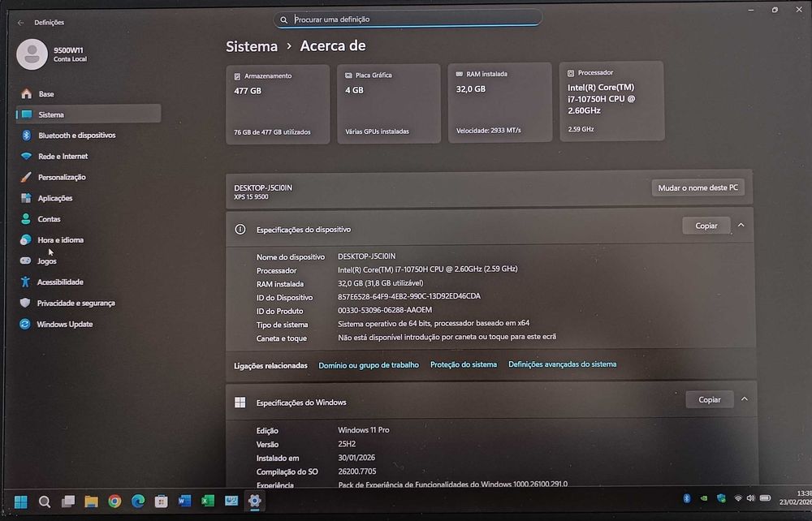Click Mudar o nome deste PC

click(x=698, y=187)
